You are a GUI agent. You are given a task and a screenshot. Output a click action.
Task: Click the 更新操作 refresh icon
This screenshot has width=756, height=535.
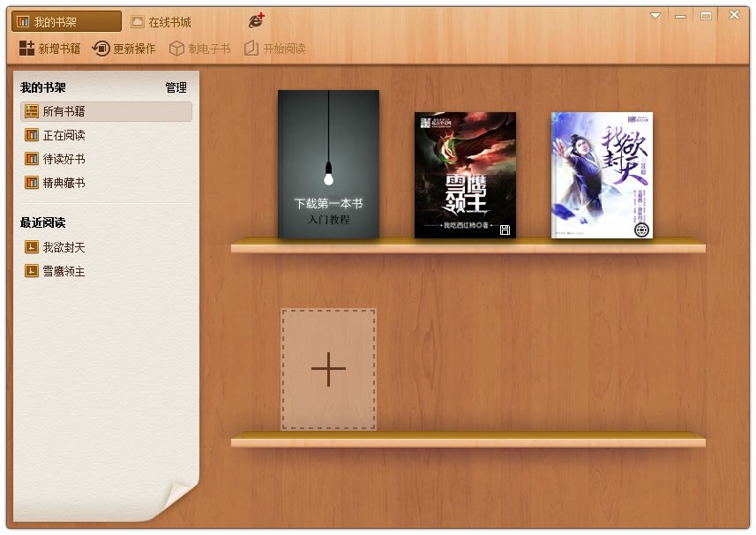click(x=101, y=49)
